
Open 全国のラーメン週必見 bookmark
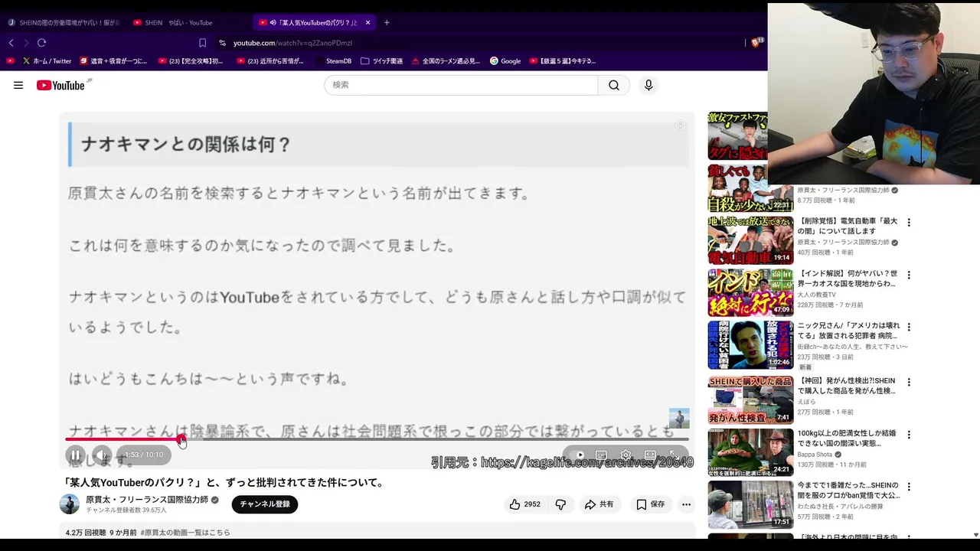tap(446, 60)
